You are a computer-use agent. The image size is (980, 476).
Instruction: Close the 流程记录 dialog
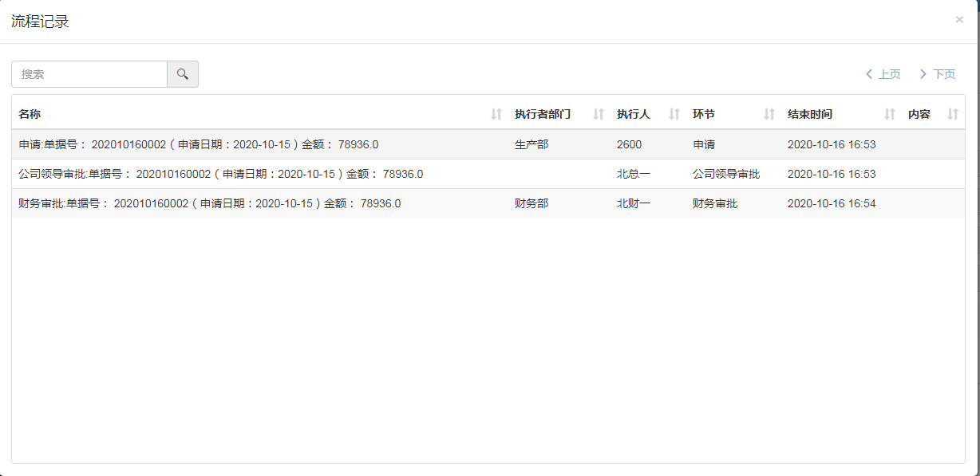pos(959,20)
